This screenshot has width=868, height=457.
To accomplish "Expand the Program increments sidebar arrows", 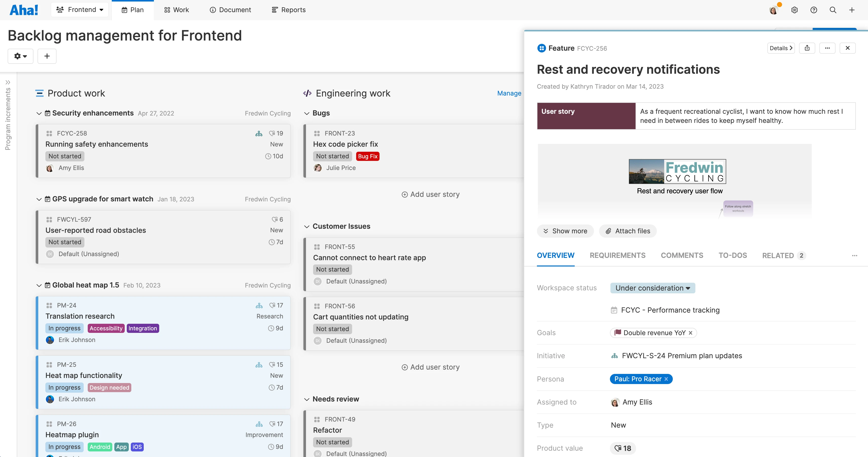I will point(8,82).
